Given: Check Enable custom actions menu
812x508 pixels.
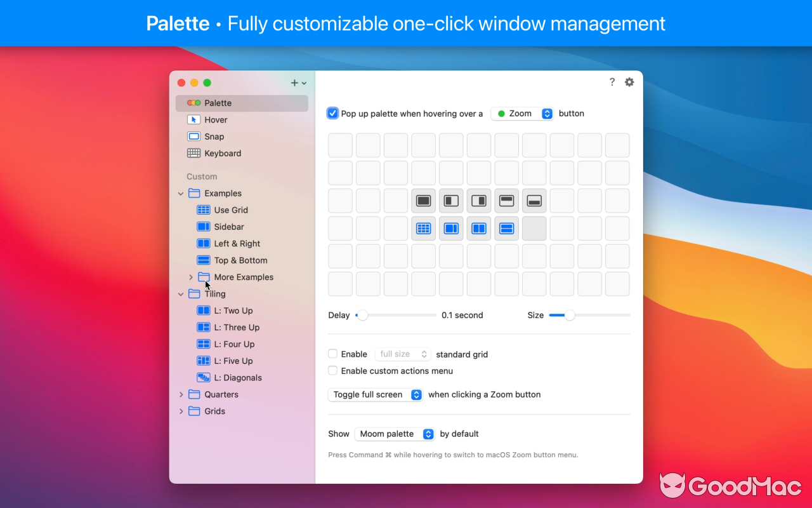Looking at the screenshot, I should [x=333, y=371].
